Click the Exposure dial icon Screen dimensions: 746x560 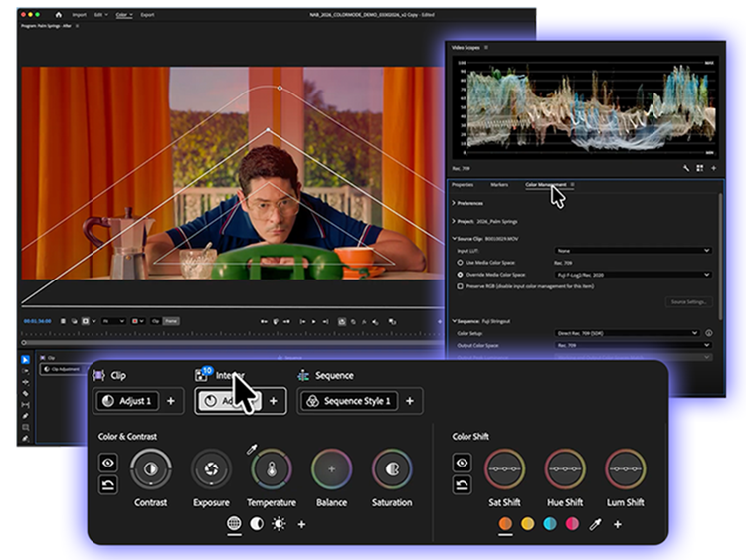click(211, 468)
